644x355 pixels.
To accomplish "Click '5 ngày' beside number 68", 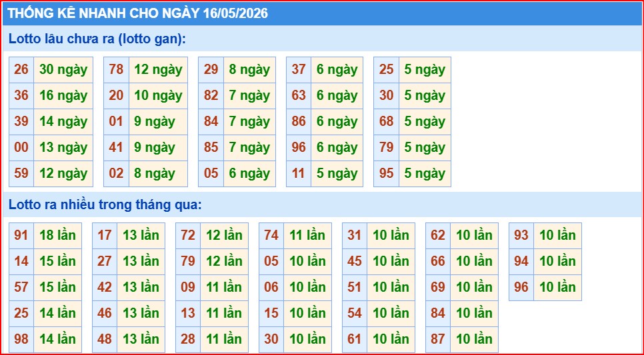I will tap(425, 121).
